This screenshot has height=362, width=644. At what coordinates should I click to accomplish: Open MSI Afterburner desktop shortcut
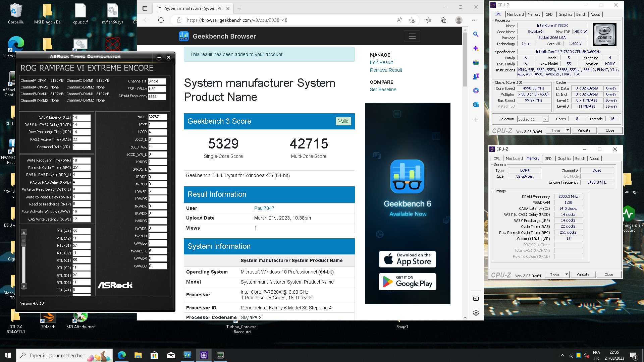coord(80,320)
